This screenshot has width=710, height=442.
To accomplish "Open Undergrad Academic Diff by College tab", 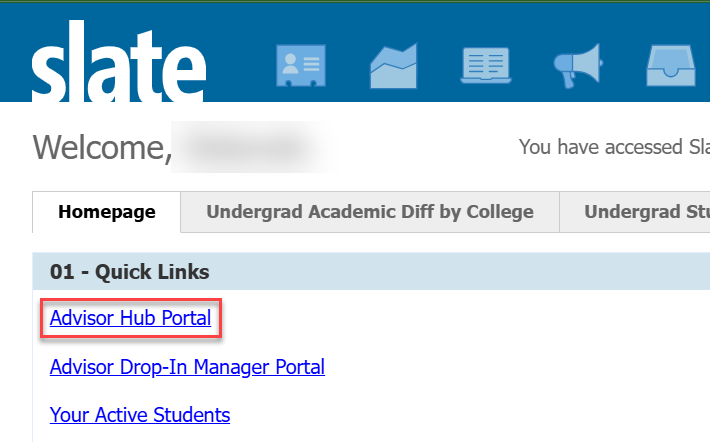I will [x=369, y=212].
